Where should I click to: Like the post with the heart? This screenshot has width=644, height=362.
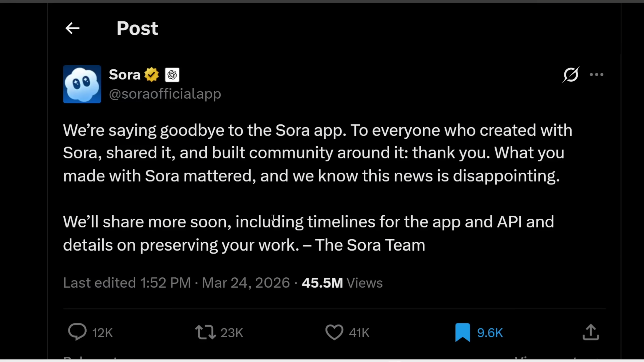point(334,332)
